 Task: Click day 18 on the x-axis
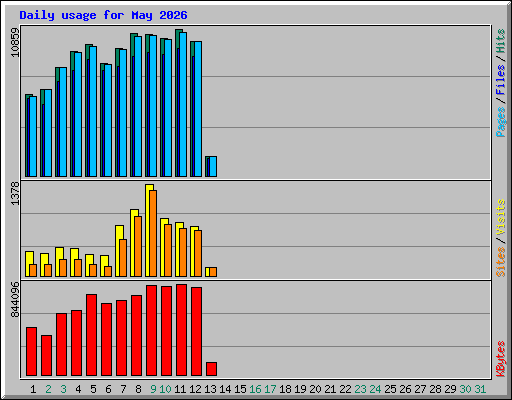click(285, 389)
